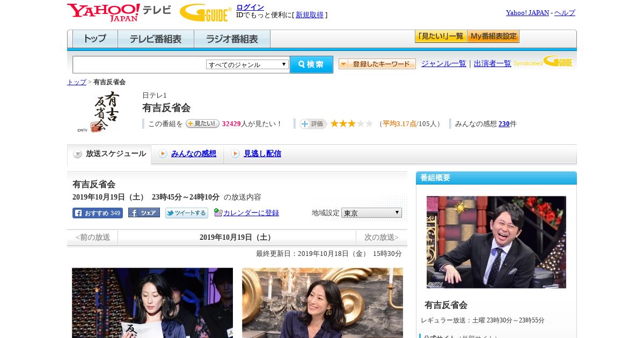Click the 新規取得 link
This screenshot has height=338, width=644.
click(310, 15)
